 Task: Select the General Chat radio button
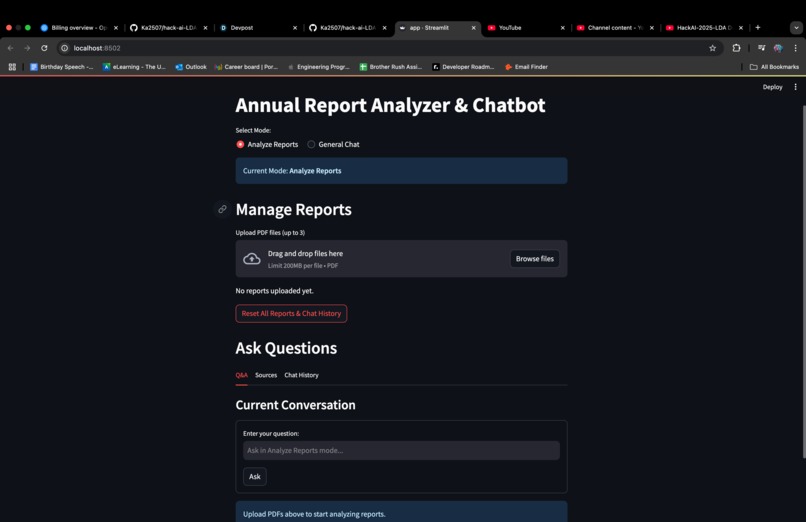click(x=311, y=144)
